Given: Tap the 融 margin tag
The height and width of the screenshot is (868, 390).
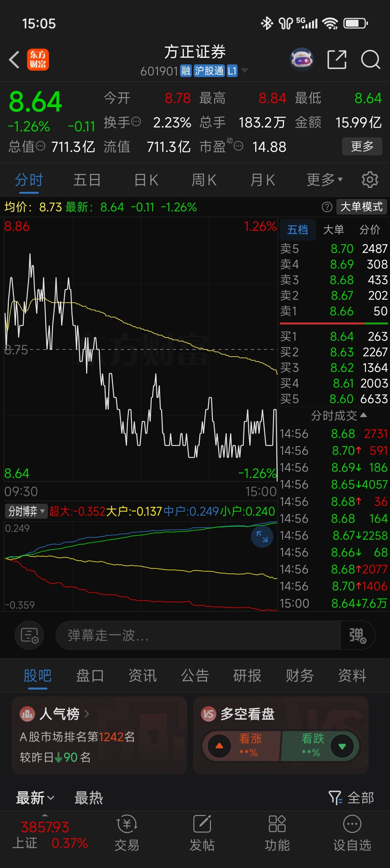Looking at the screenshot, I should (186, 71).
